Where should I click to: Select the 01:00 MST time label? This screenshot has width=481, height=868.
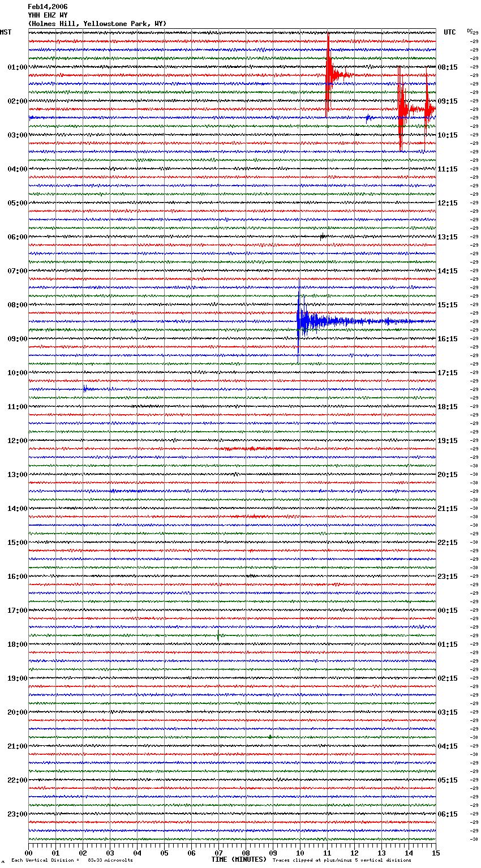(17, 67)
